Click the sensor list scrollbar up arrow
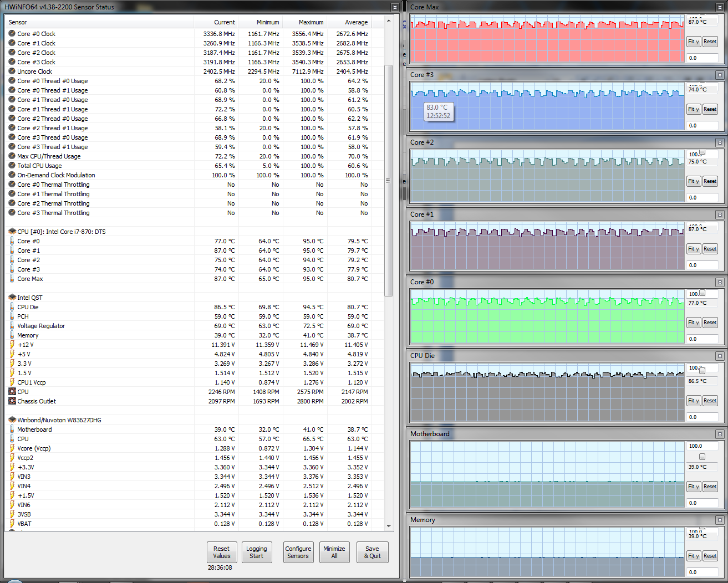 coord(389,21)
